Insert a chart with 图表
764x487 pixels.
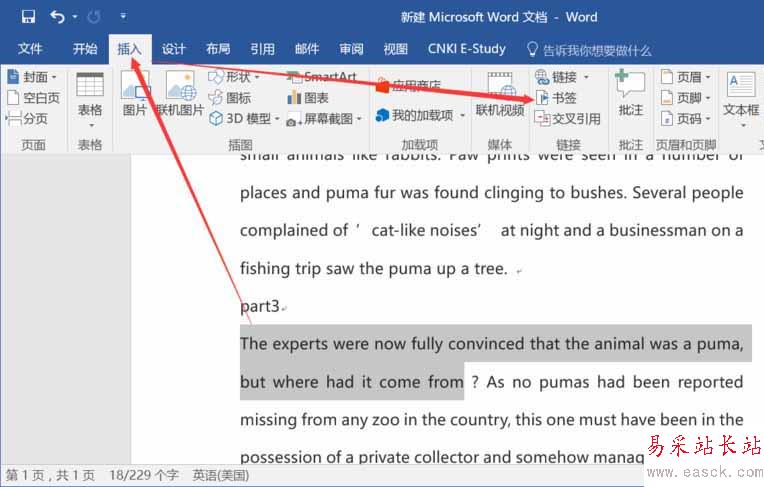307,98
